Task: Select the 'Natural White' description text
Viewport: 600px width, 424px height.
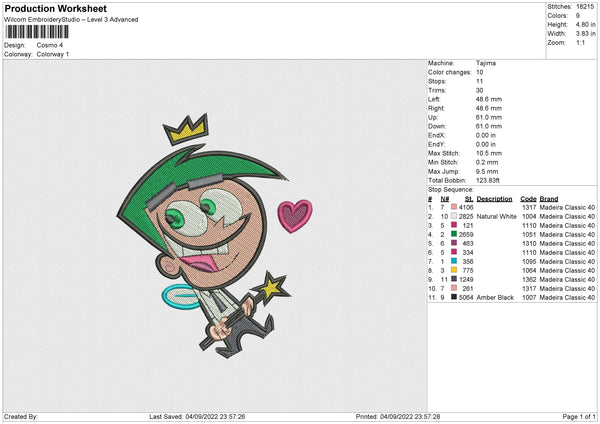Action: point(497,216)
